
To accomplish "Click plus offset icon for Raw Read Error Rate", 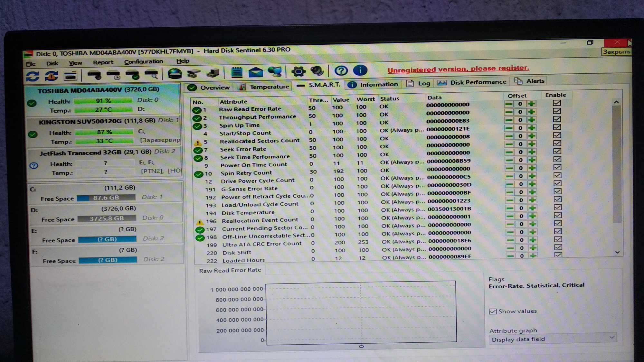I will click(531, 104).
